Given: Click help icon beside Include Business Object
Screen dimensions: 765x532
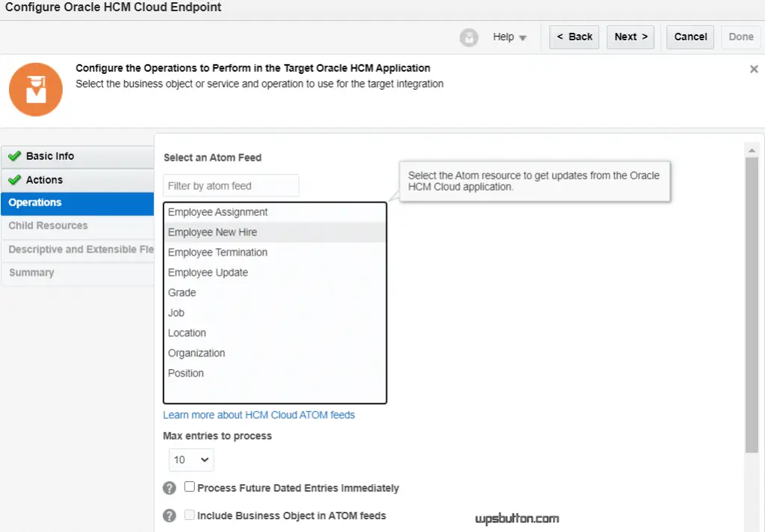Looking at the screenshot, I should coord(170,516).
